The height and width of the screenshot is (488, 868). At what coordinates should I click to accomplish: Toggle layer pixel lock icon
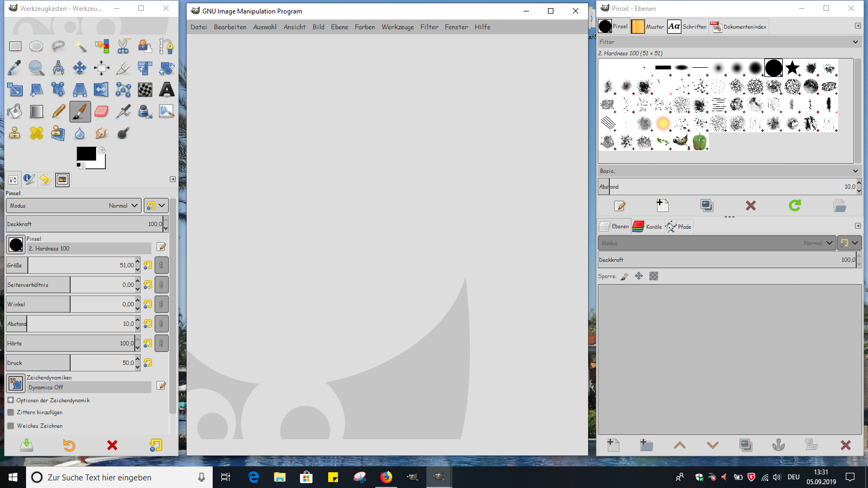click(x=624, y=277)
